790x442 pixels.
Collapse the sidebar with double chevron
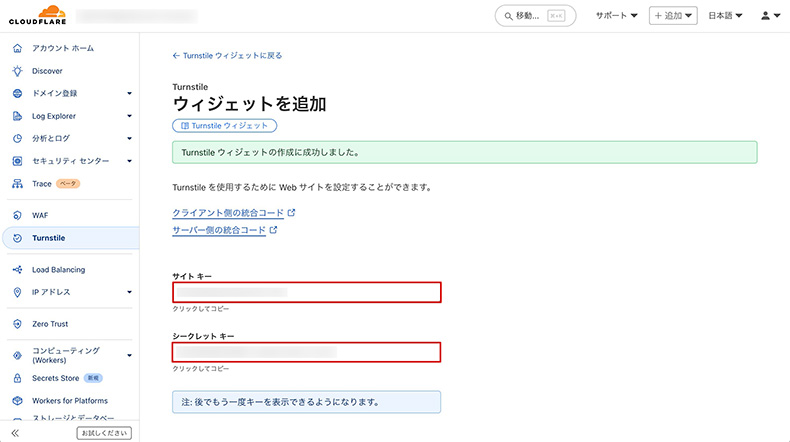click(15, 433)
